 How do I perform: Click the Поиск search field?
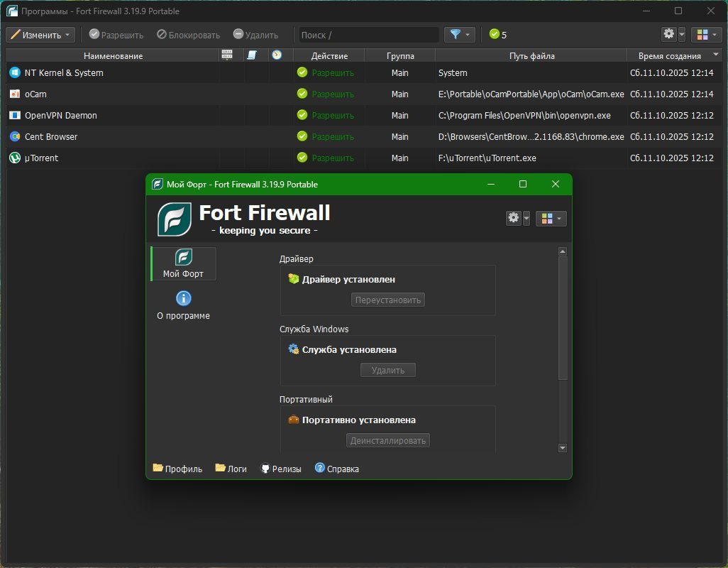point(369,35)
